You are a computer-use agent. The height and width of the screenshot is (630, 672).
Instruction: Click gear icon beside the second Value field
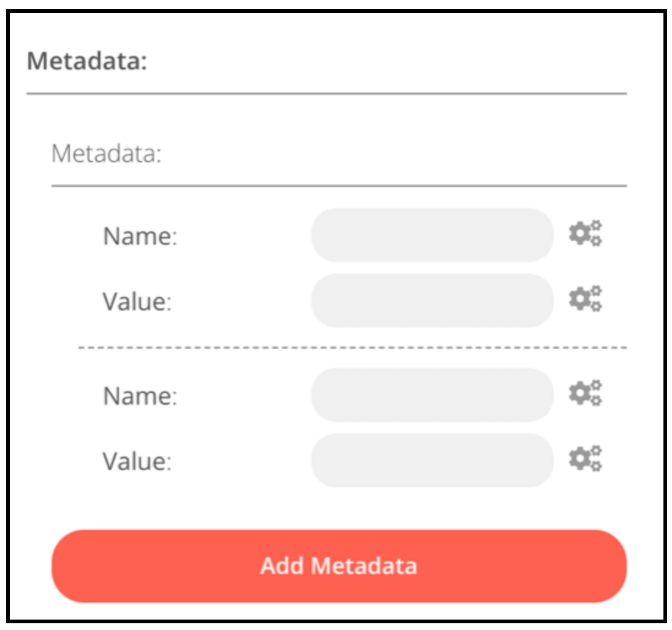click(x=585, y=458)
